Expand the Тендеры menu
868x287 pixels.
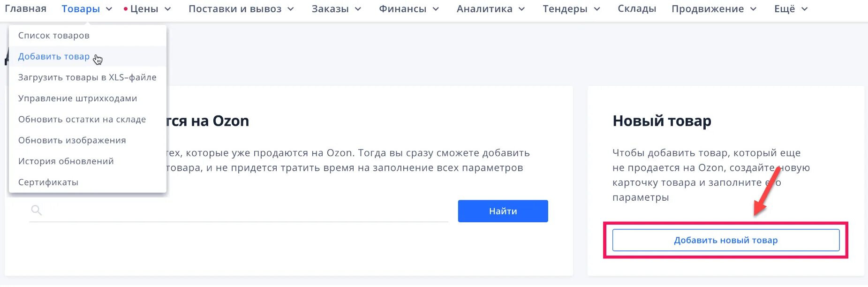pos(571,9)
